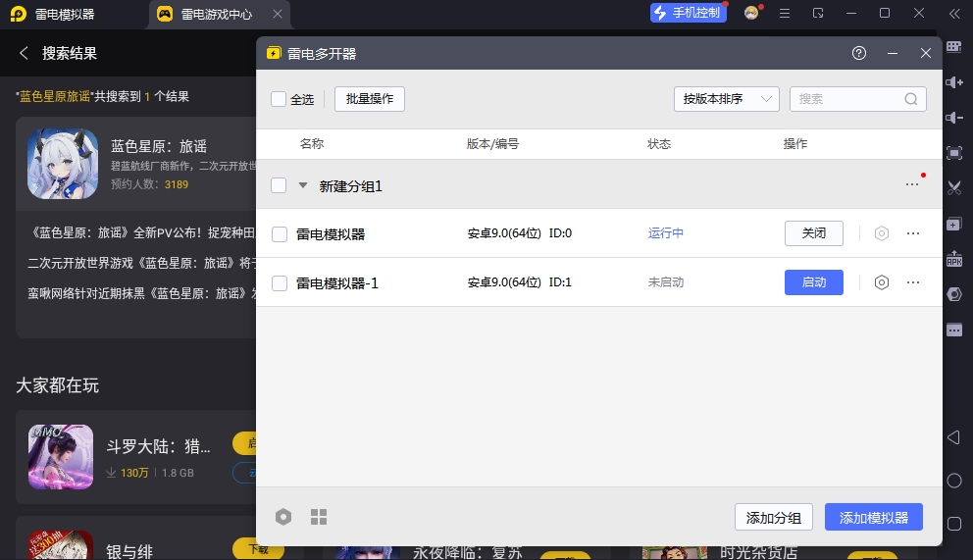
Task: Click the 雷电模拟器-1 name text
Action: click(x=337, y=283)
